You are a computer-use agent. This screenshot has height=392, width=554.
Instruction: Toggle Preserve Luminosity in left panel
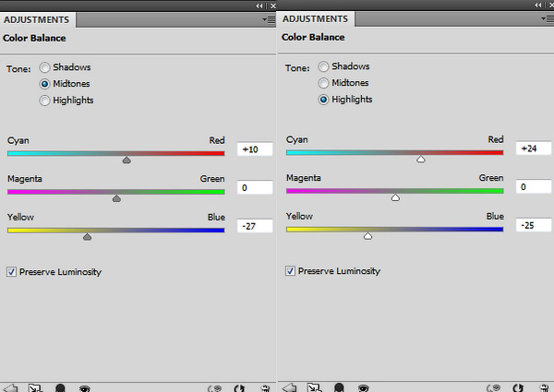point(11,272)
